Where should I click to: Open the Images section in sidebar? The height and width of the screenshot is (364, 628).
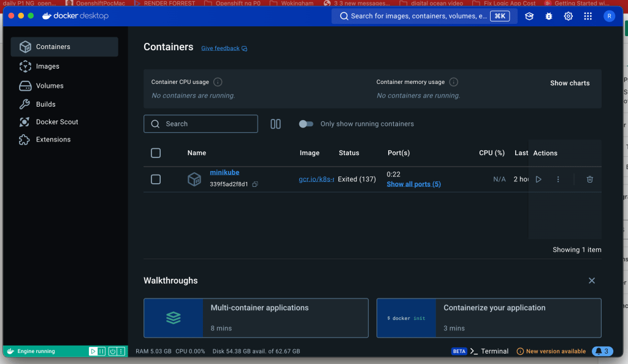(x=64, y=66)
